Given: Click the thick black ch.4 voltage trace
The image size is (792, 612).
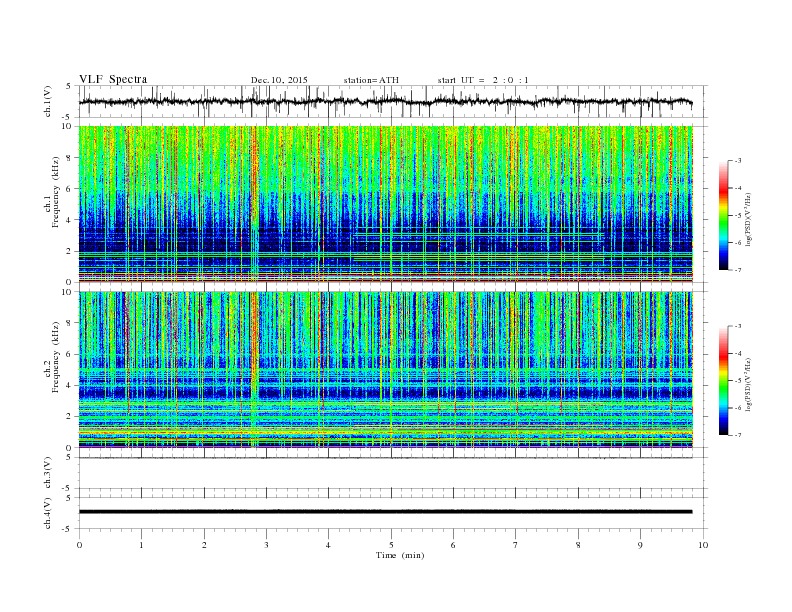Looking at the screenshot, I should point(385,512).
